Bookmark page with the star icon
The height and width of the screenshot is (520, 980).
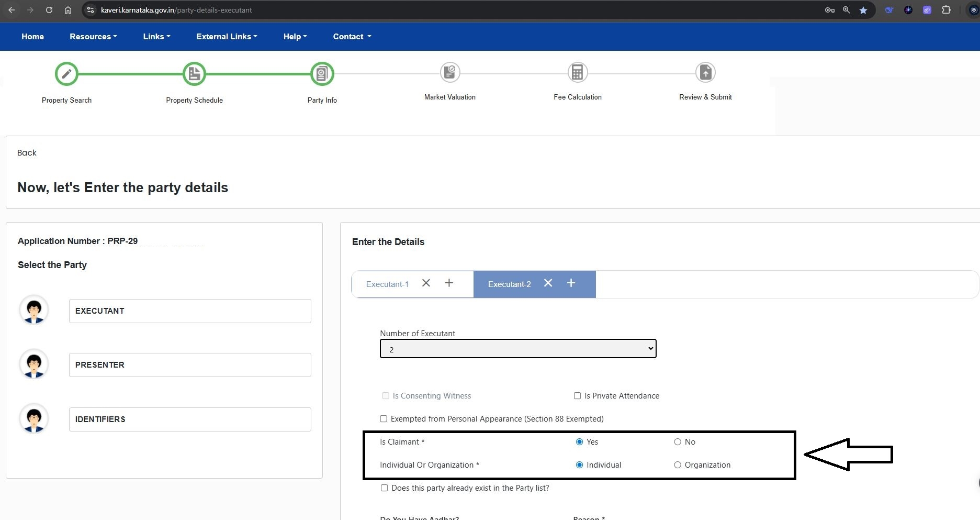point(863,10)
